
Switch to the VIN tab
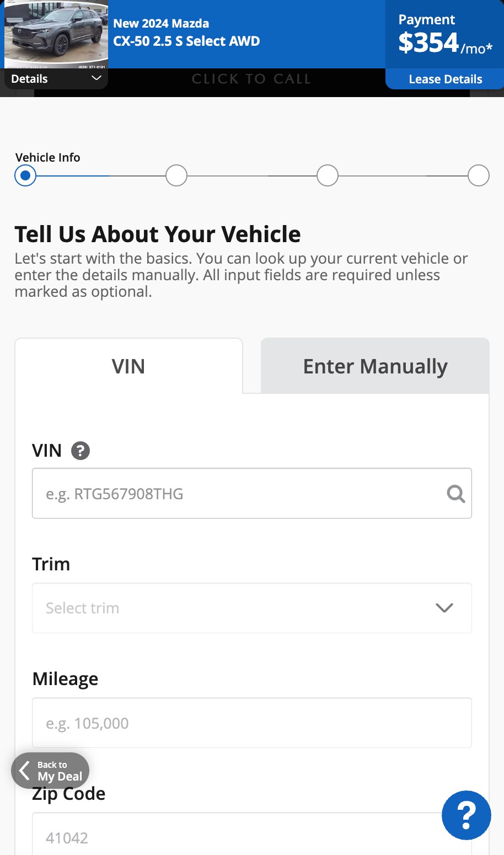[x=128, y=366]
